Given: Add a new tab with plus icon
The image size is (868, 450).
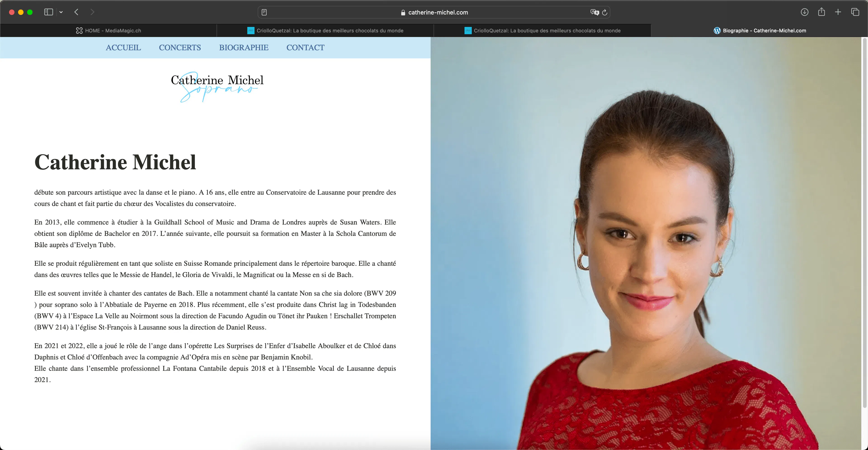Looking at the screenshot, I should pyautogui.click(x=838, y=12).
